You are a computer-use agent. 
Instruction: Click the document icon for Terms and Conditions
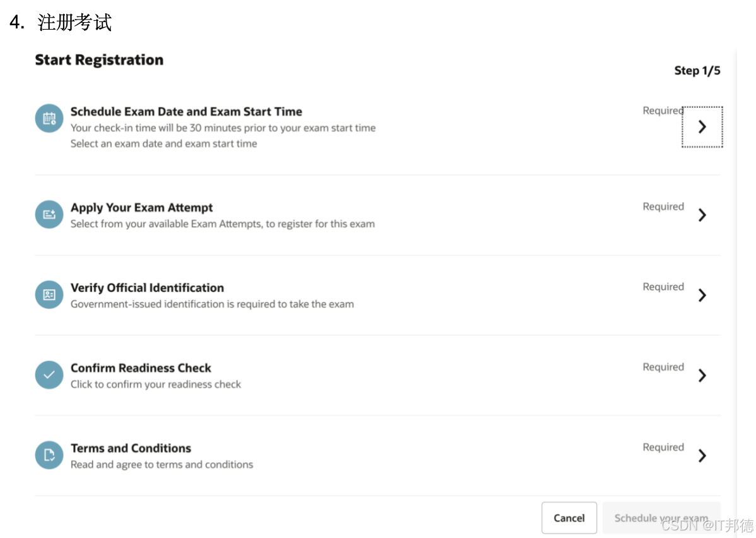pyautogui.click(x=49, y=455)
